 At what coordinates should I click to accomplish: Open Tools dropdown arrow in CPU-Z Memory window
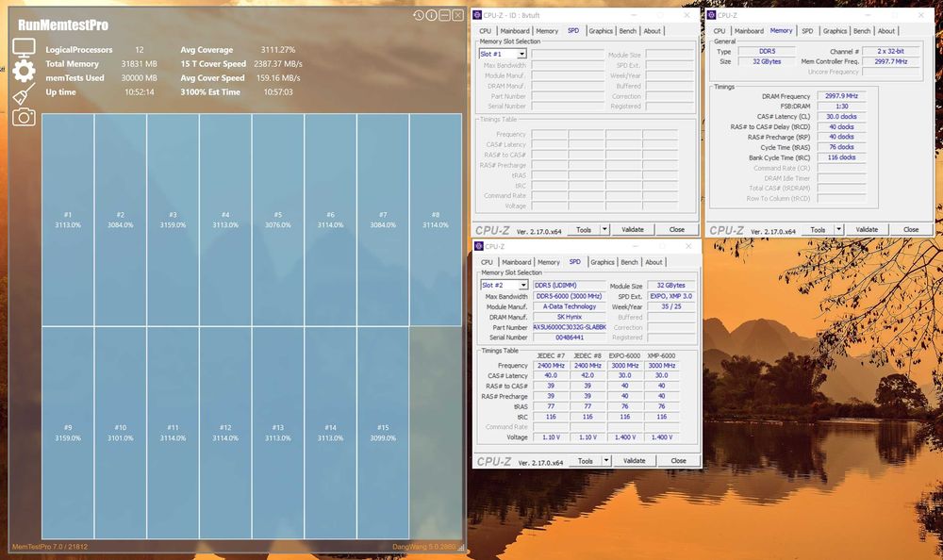point(838,229)
